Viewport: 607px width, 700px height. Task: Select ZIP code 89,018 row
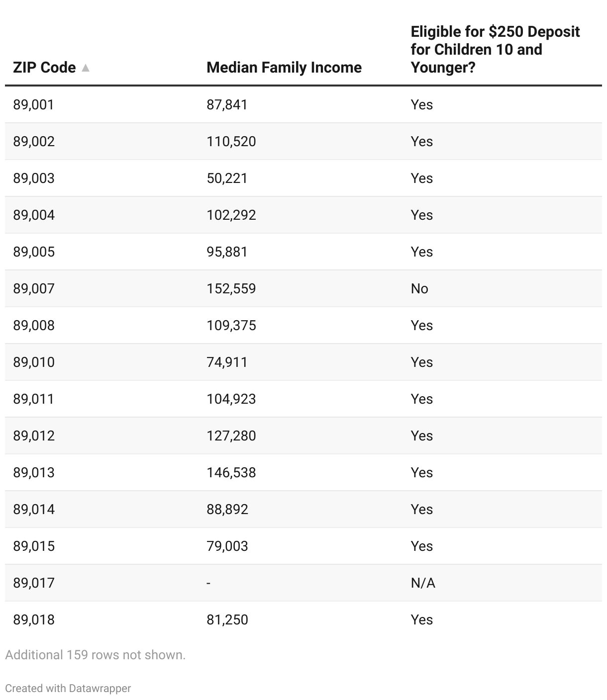click(34, 620)
